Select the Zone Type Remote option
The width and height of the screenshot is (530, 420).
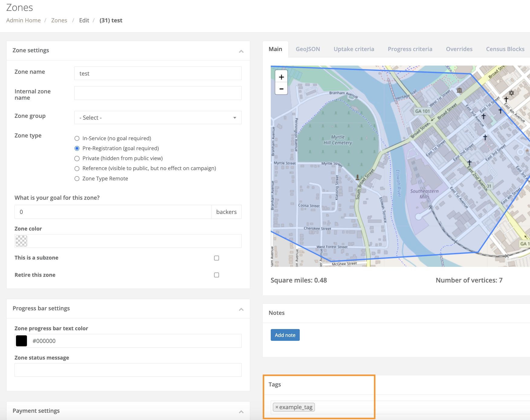pos(77,178)
